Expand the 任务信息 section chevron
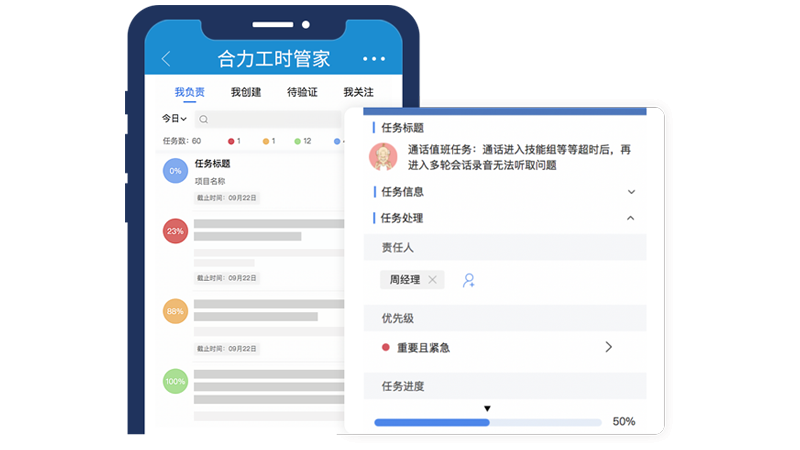800x450 pixels. (631, 192)
